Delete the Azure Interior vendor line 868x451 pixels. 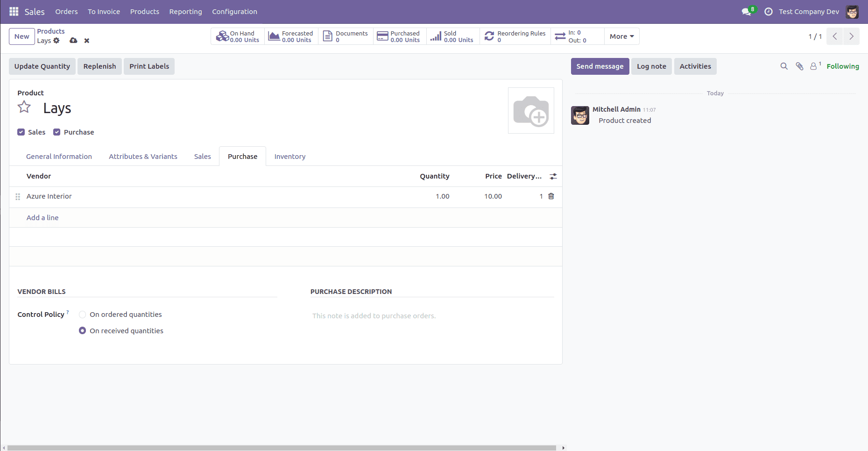tap(551, 196)
